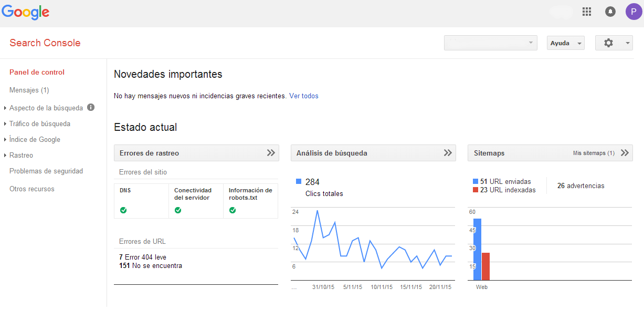
Task: Open Sitemaps double-arrow icon
Action: point(625,153)
